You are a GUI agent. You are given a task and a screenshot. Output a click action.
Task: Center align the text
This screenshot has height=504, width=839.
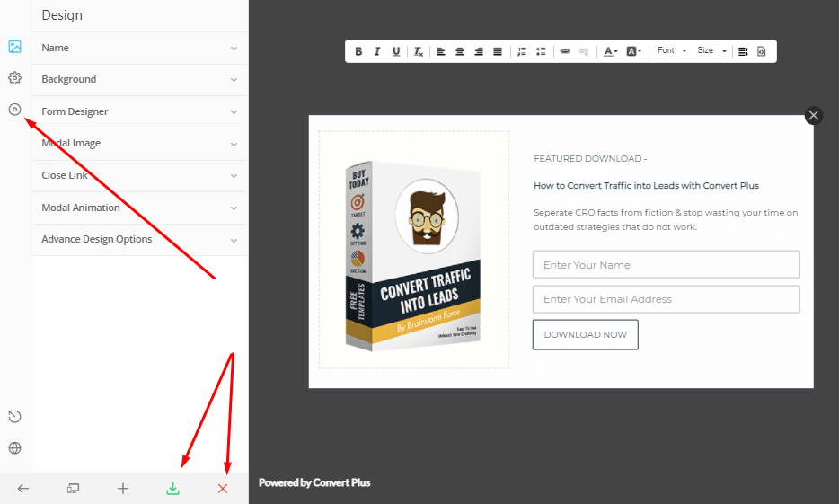click(460, 51)
